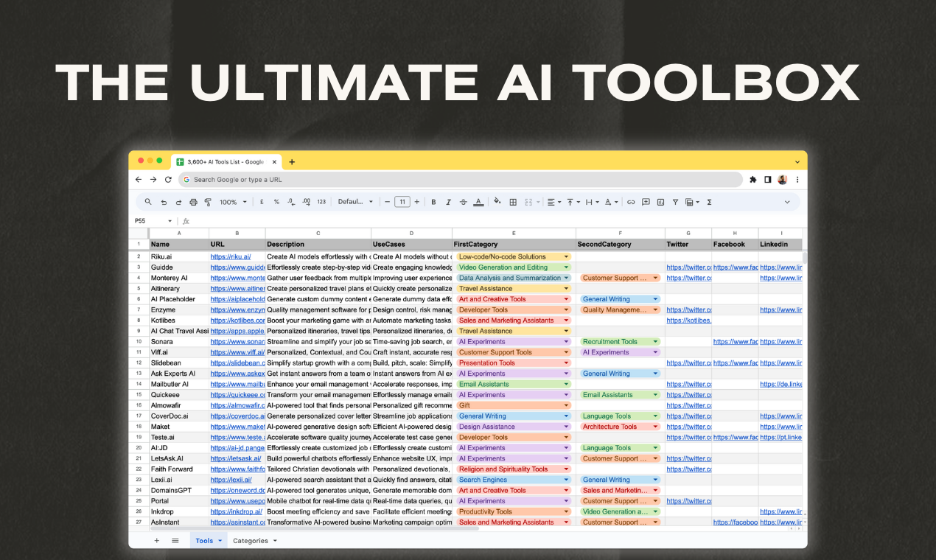Click increase decimal places icon
The height and width of the screenshot is (560, 936).
click(x=306, y=202)
